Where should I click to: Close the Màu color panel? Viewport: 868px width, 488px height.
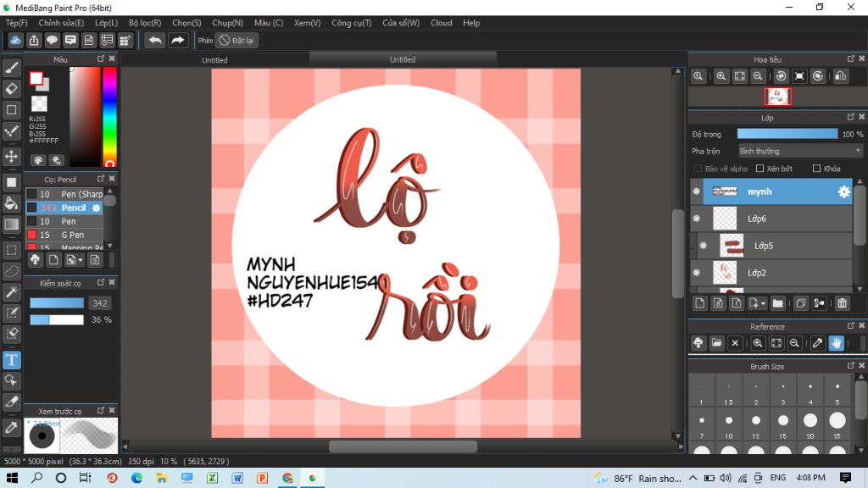coord(112,58)
